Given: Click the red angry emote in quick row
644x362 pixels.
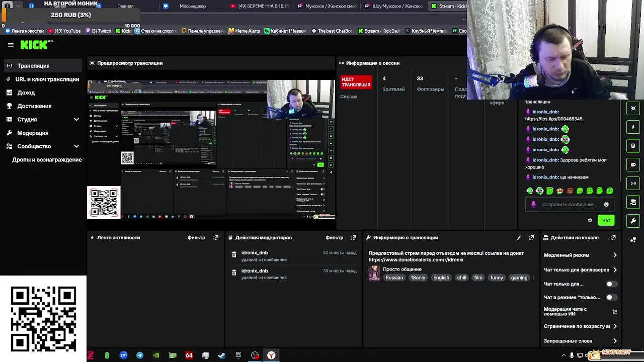Looking at the screenshot, I should coord(570,191).
